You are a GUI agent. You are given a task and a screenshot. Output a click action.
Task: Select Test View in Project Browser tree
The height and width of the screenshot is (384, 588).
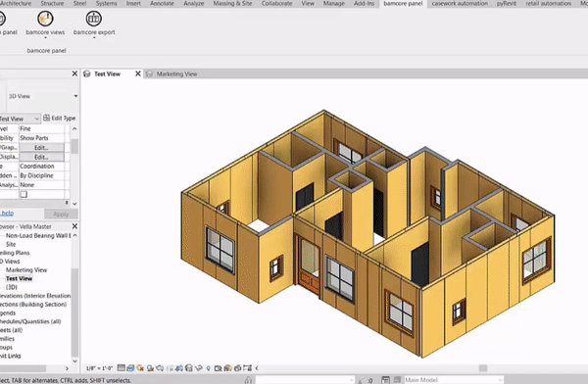pyautogui.click(x=19, y=278)
